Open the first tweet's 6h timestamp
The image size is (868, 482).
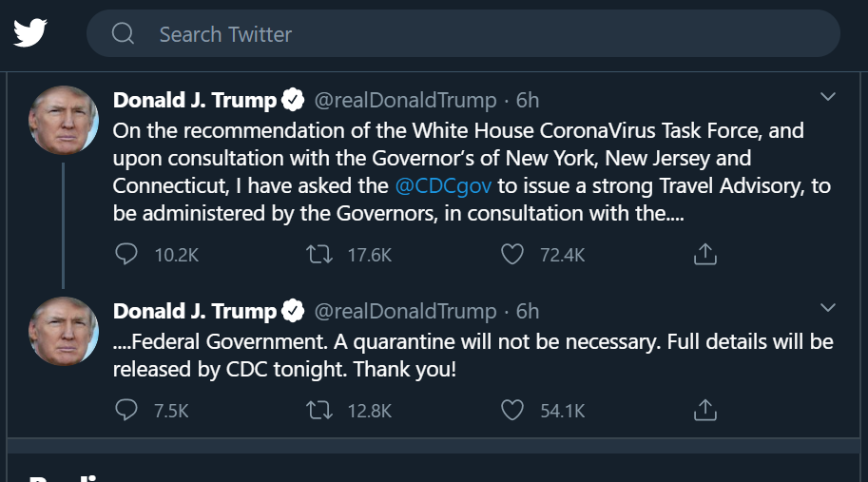click(528, 100)
